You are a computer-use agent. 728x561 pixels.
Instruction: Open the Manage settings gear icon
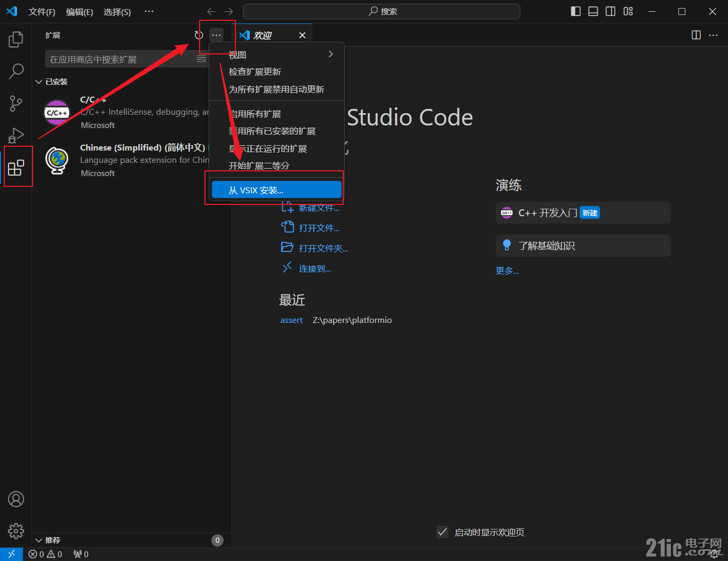[15, 531]
